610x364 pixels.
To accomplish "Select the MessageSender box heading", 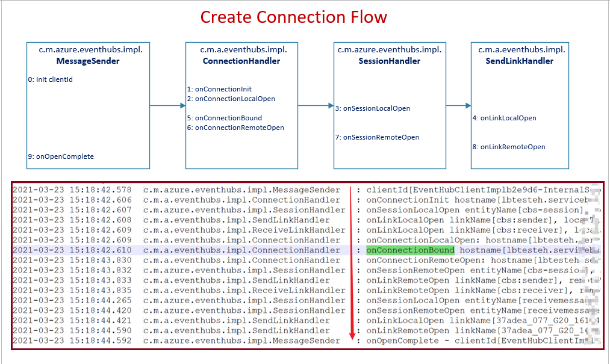I will pos(88,61).
